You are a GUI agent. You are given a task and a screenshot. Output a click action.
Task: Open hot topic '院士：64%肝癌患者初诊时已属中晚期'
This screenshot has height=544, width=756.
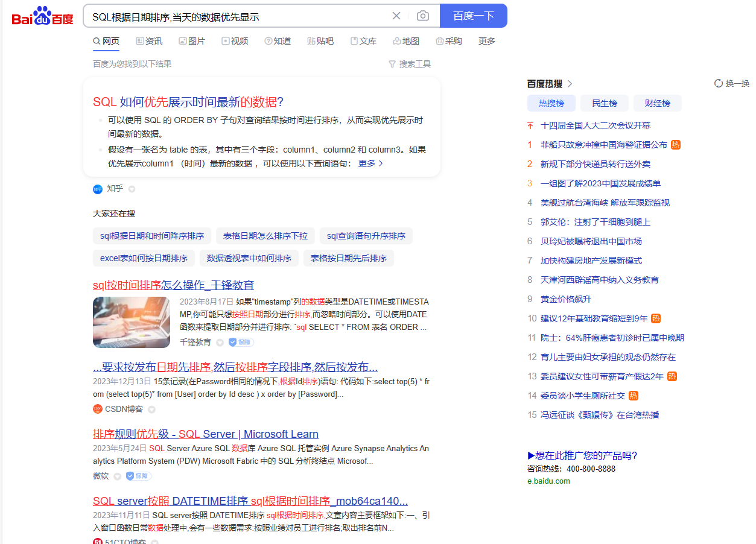click(x=612, y=338)
